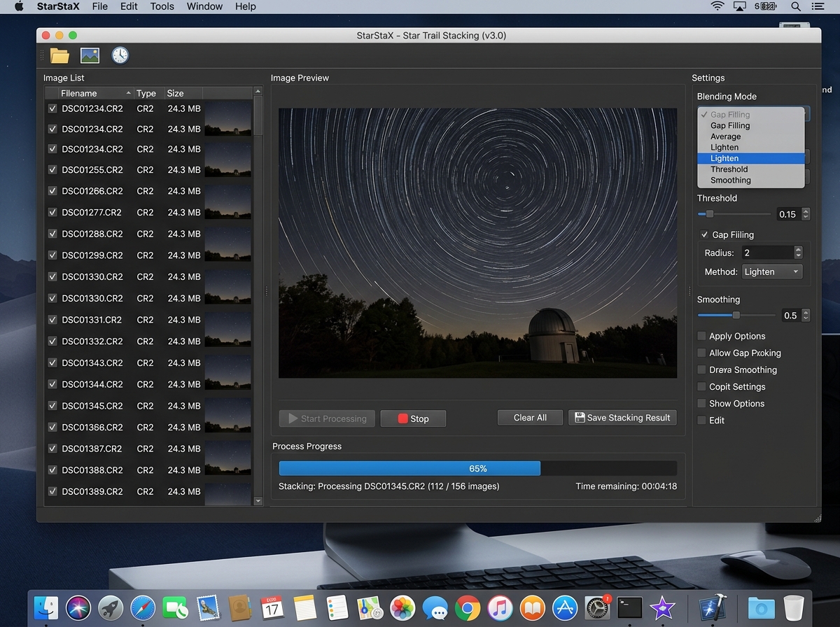Open the File menu
The width and height of the screenshot is (840, 627).
[100, 6]
